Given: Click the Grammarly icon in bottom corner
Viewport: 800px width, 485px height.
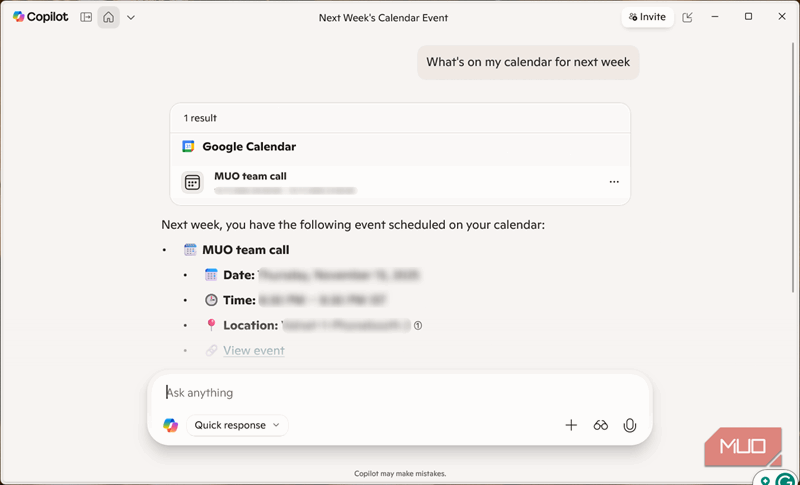Looking at the screenshot, I should (784, 479).
